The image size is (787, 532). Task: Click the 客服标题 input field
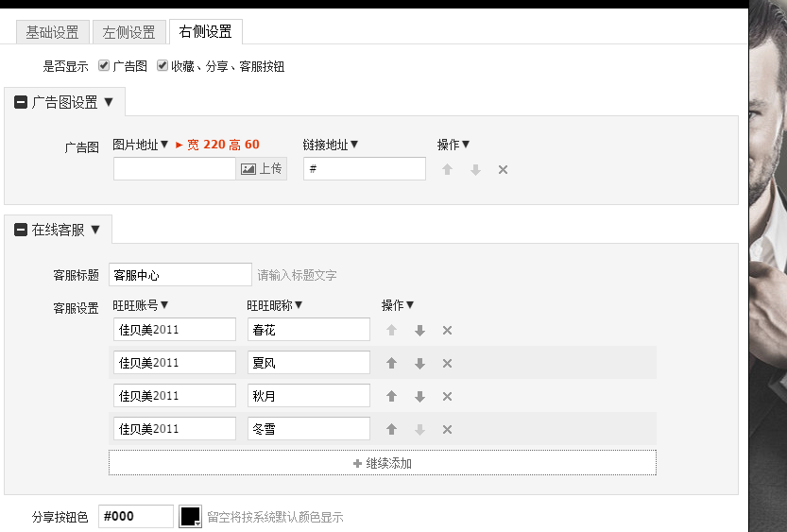click(180, 275)
